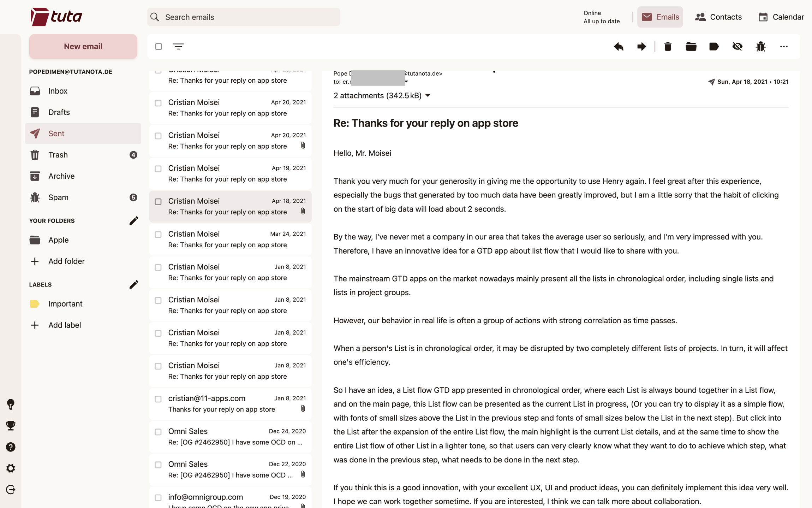
Task: Expand the 2 attachments dropdown
Action: [428, 96]
